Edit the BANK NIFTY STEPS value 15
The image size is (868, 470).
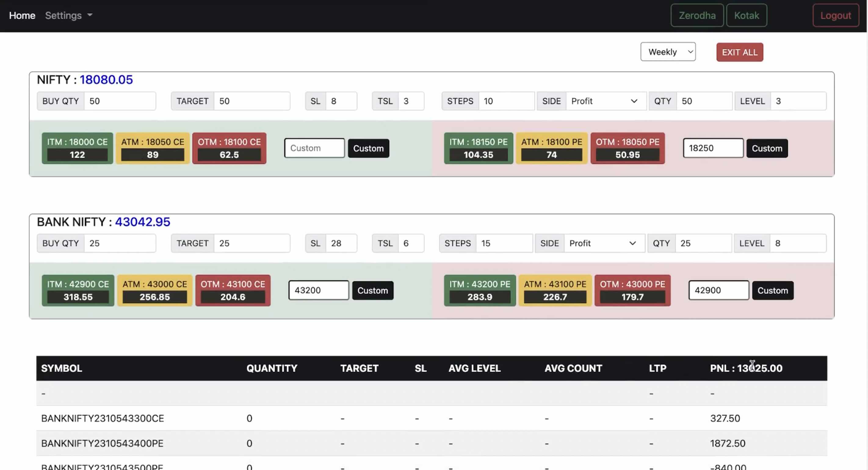point(504,243)
